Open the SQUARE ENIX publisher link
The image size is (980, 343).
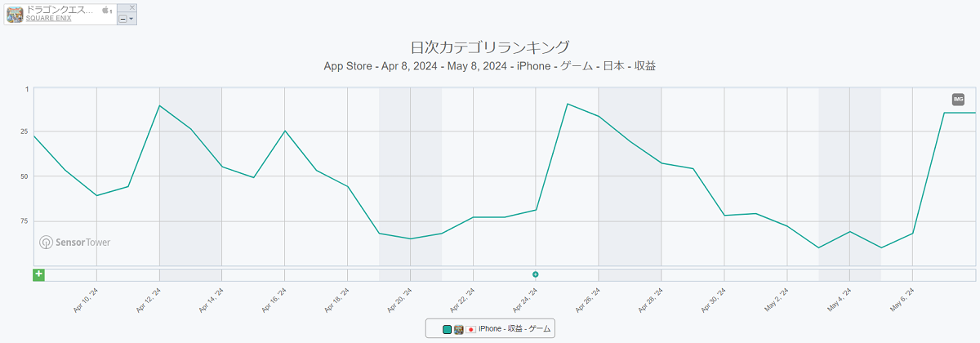pyautogui.click(x=48, y=18)
